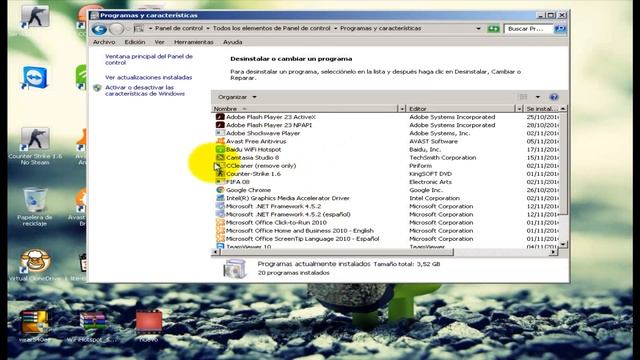Open the Ayuda menu
The height and width of the screenshot is (360, 640).
pos(233,42)
